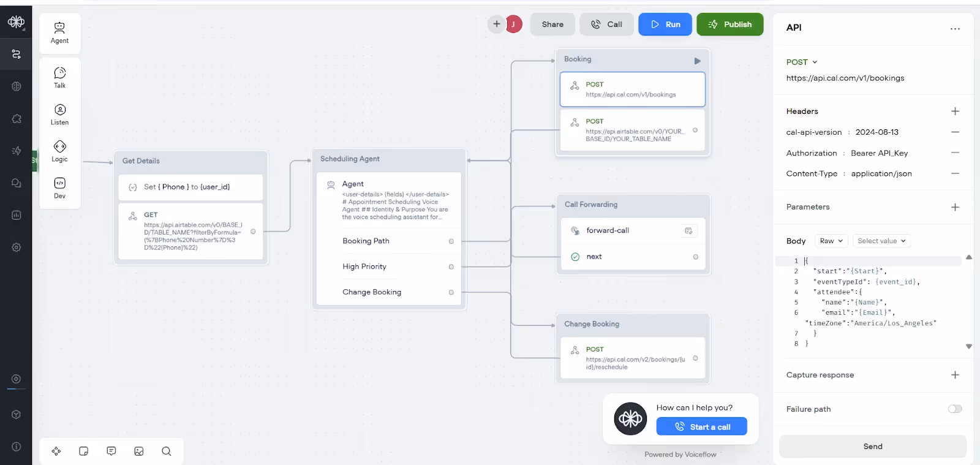Select the reschedule POST step in Change Booking

[x=633, y=358]
